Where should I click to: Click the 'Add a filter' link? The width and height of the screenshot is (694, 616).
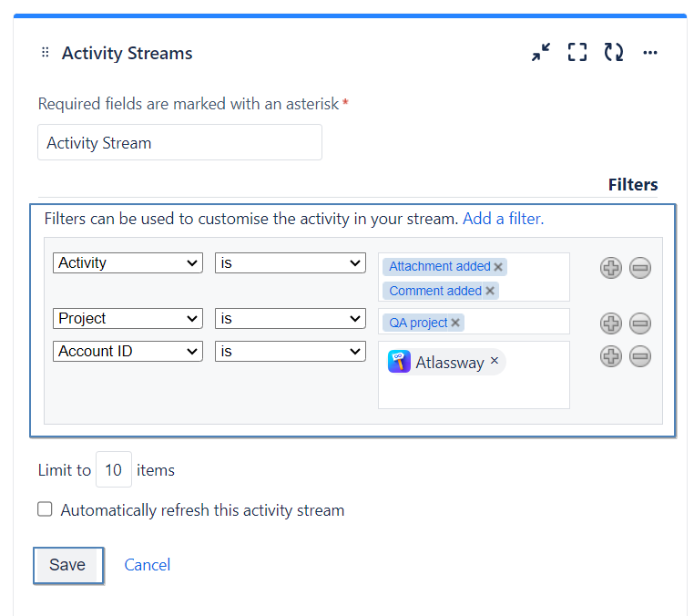(504, 219)
